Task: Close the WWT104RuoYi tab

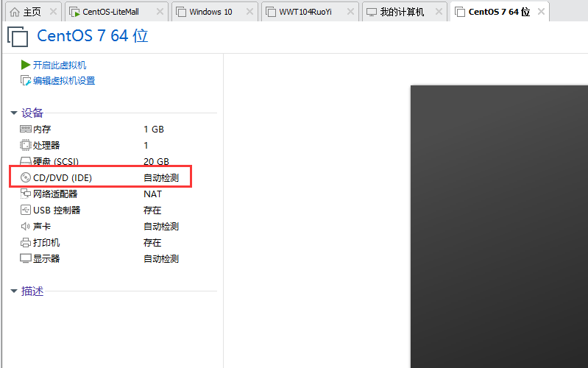Action: point(348,12)
